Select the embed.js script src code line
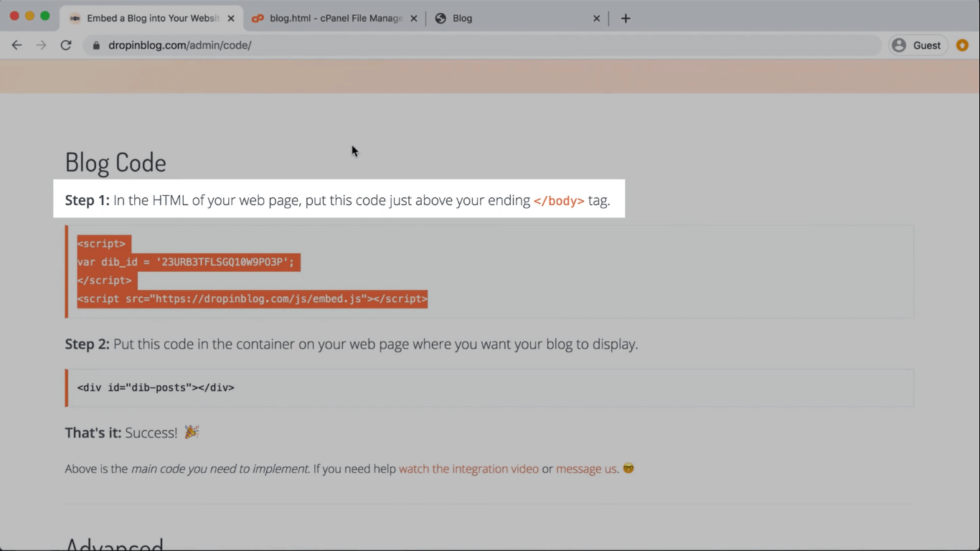Image resolution: width=980 pixels, height=551 pixels. tap(253, 298)
